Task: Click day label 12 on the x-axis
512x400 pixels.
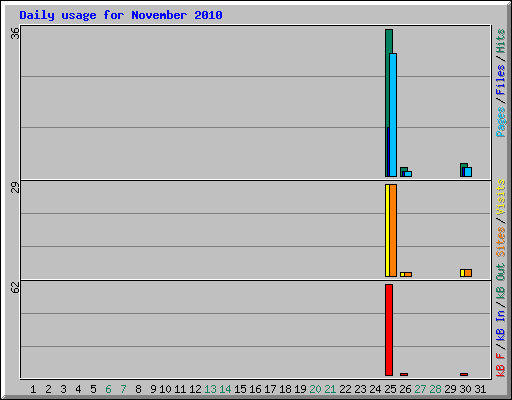Action: click(x=195, y=389)
